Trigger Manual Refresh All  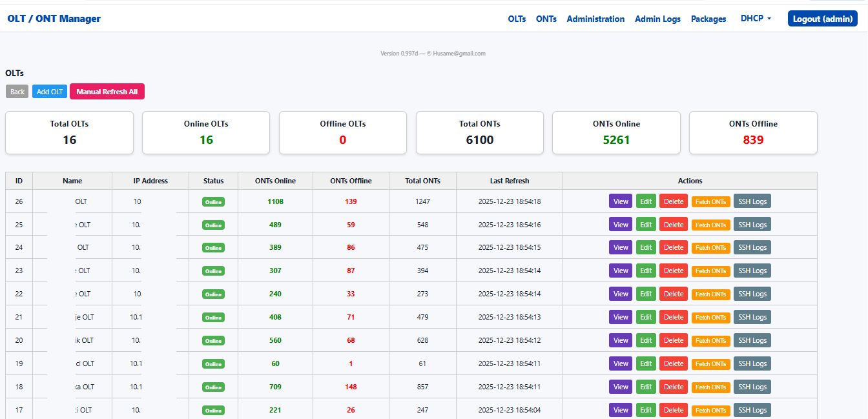[107, 91]
